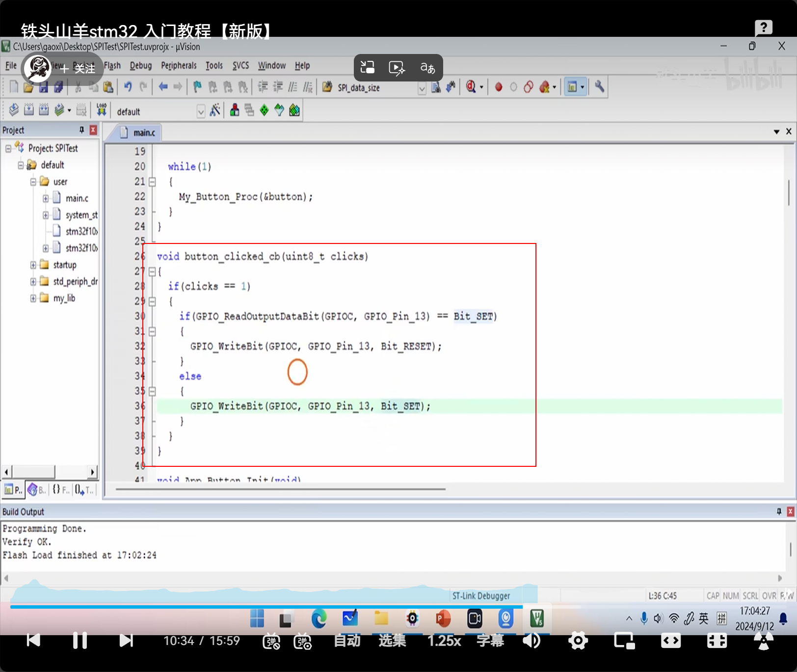Screen dimensions: 797x672
Task: Open the default target dropdown
Action: pyautogui.click(x=201, y=111)
